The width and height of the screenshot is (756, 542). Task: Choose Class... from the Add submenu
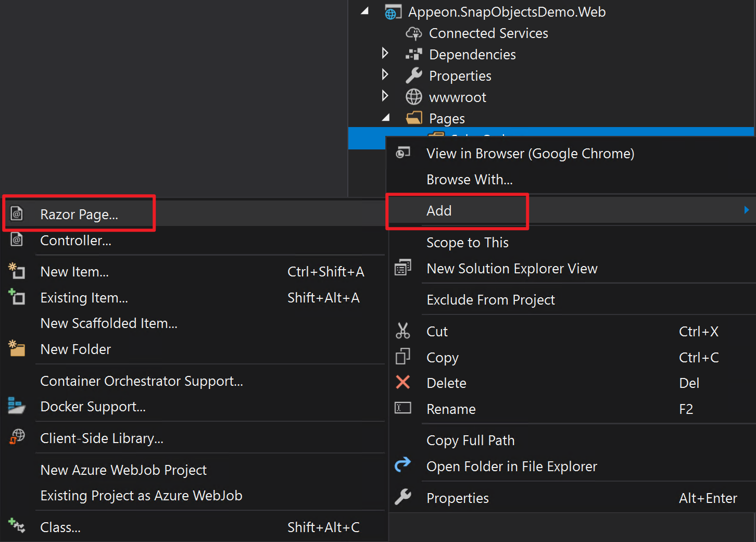click(60, 527)
